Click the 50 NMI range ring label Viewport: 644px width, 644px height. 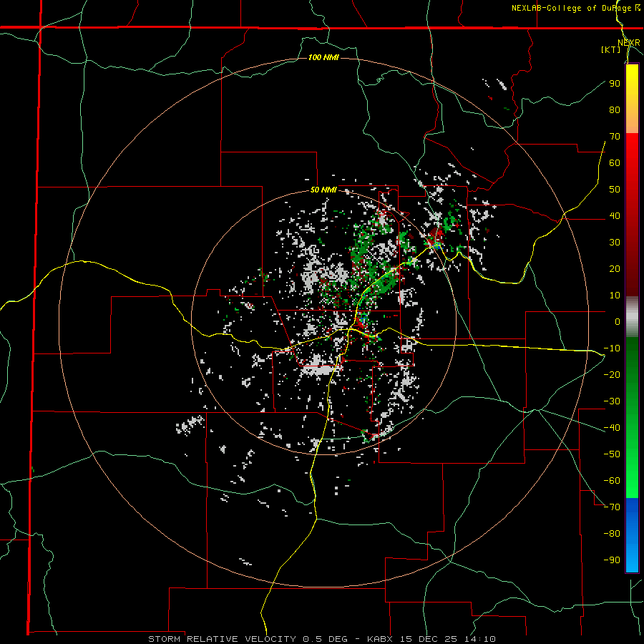point(323,190)
